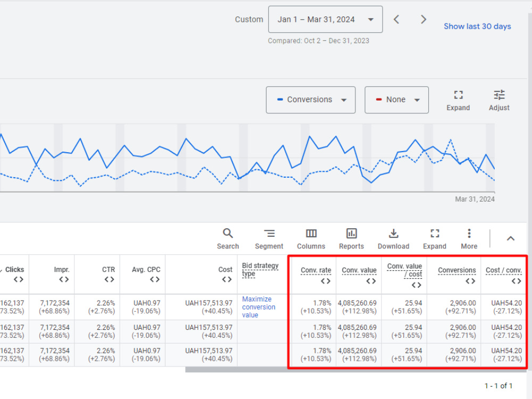Sort by the Cost / conv. column header
Screen dimensions: 532x399
pyautogui.click(x=503, y=270)
